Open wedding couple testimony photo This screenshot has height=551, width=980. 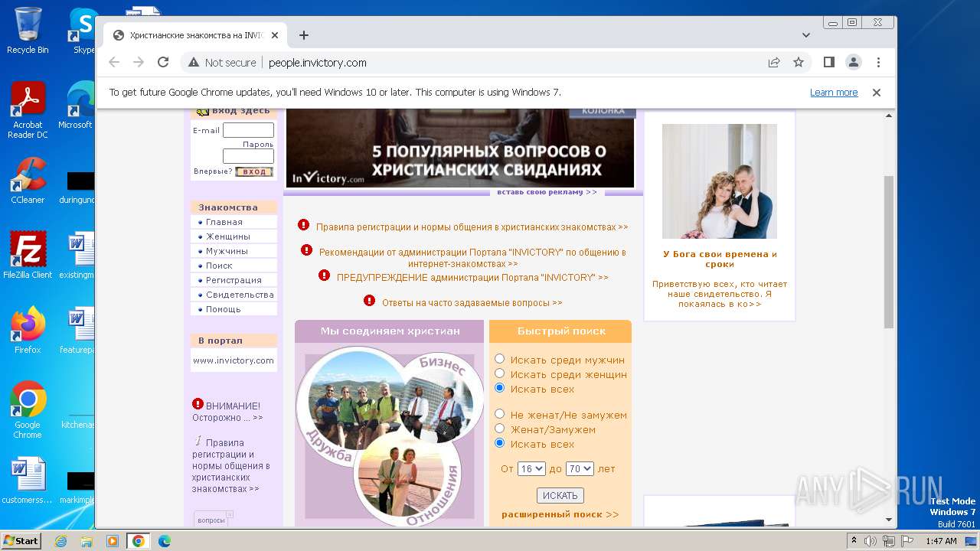pos(720,181)
